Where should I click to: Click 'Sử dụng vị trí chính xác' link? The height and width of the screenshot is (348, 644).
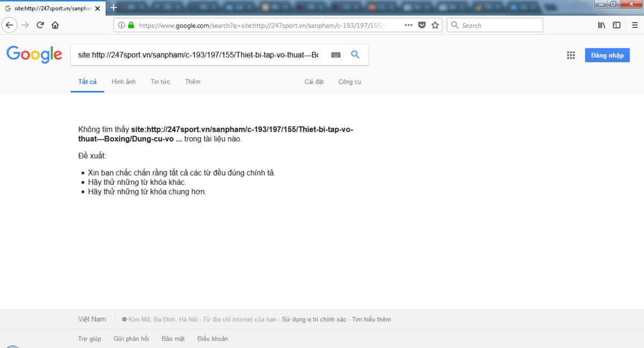pyautogui.click(x=314, y=320)
